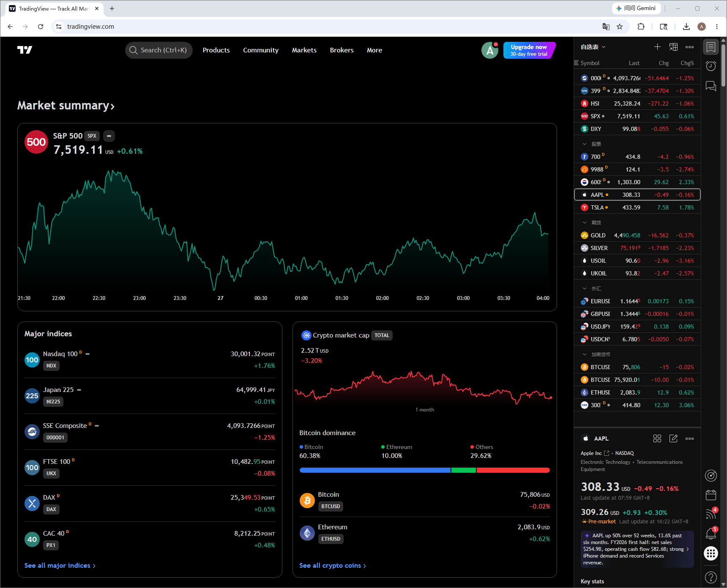Open See all major indices link
The image size is (727, 588).
click(60, 566)
